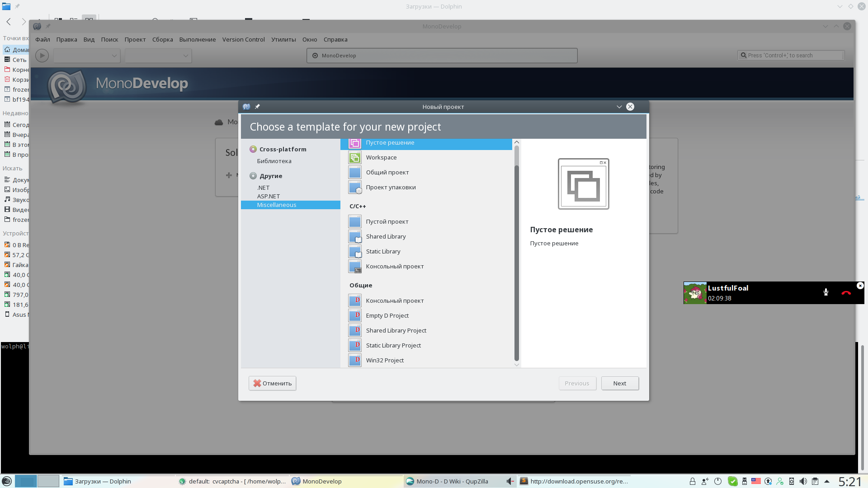The width and height of the screenshot is (868, 488).
Task: Open the Version Control menu
Action: (x=243, y=40)
